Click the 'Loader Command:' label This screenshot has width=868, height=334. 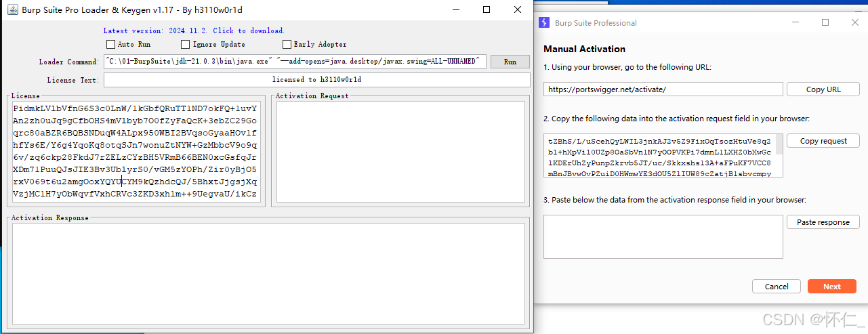pyautogui.click(x=69, y=62)
